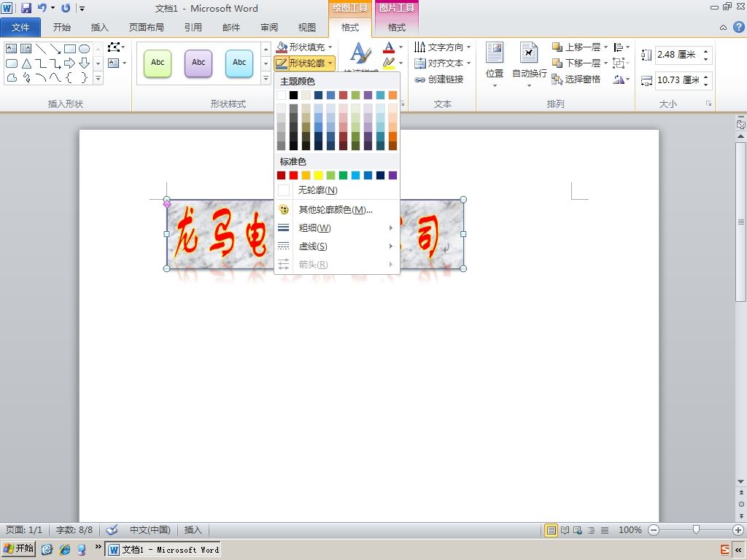Pick the right block arrow shape
The height and width of the screenshot is (560, 747).
coord(70,63)
